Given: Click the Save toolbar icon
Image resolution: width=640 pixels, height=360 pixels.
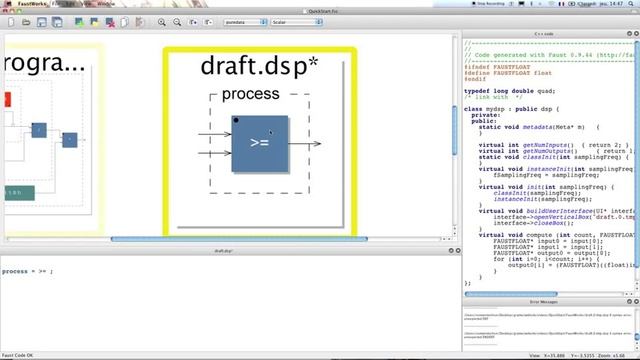Looking at the screenshot, I should tap(42, 22).
